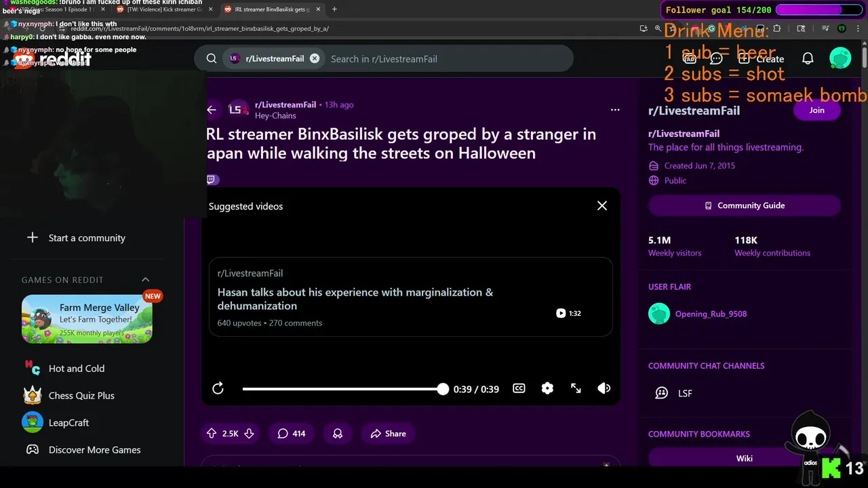Expand the video to fullscreen
The height and width of the screenshot is (488, 868).
tap(576, 388)
